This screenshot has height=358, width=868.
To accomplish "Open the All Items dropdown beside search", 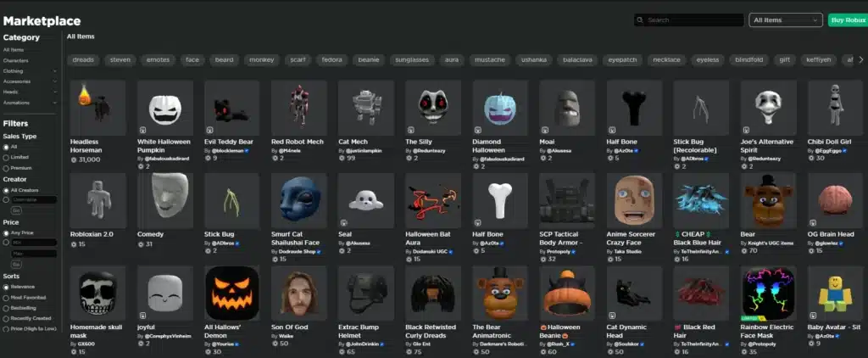I will pos(785,20).
